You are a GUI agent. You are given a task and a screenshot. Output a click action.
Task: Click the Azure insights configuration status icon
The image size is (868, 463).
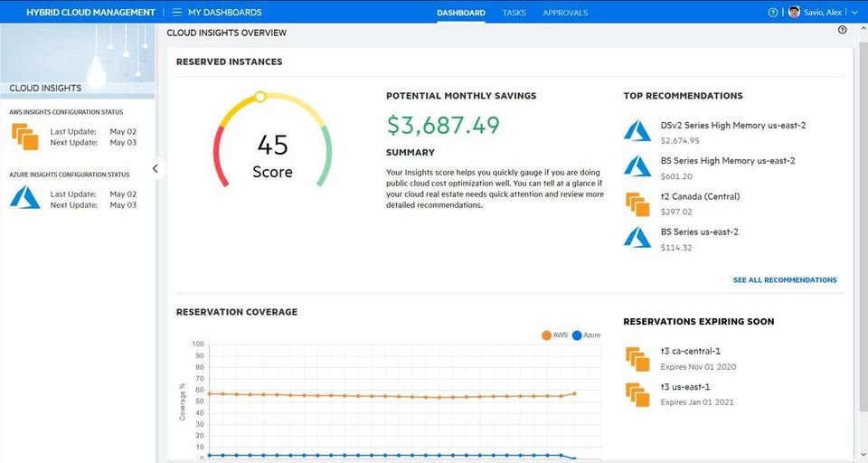[25, 197]
